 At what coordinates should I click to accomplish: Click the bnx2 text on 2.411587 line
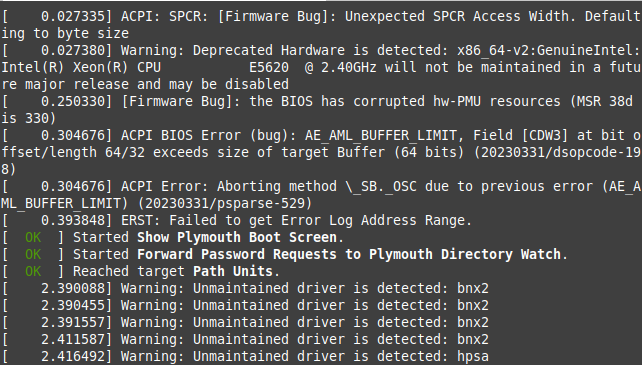pyautogui.click(x=473, y=340)
